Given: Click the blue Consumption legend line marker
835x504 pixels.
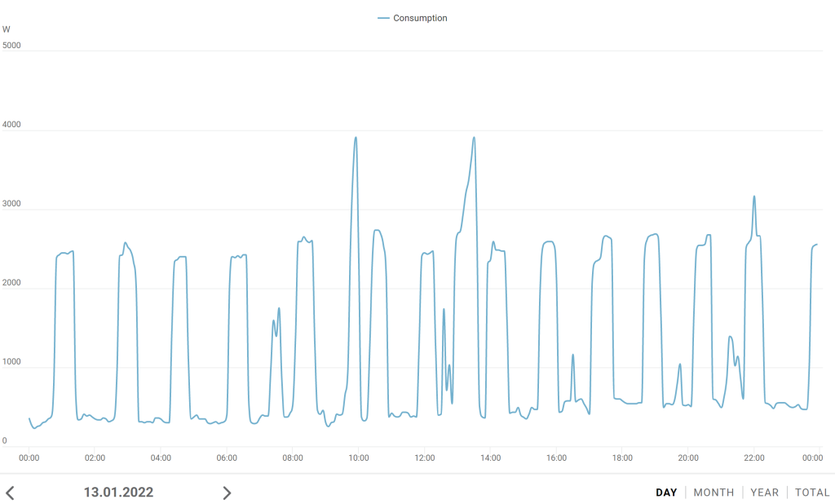Looking at the screenshot, I should point(383,18).
